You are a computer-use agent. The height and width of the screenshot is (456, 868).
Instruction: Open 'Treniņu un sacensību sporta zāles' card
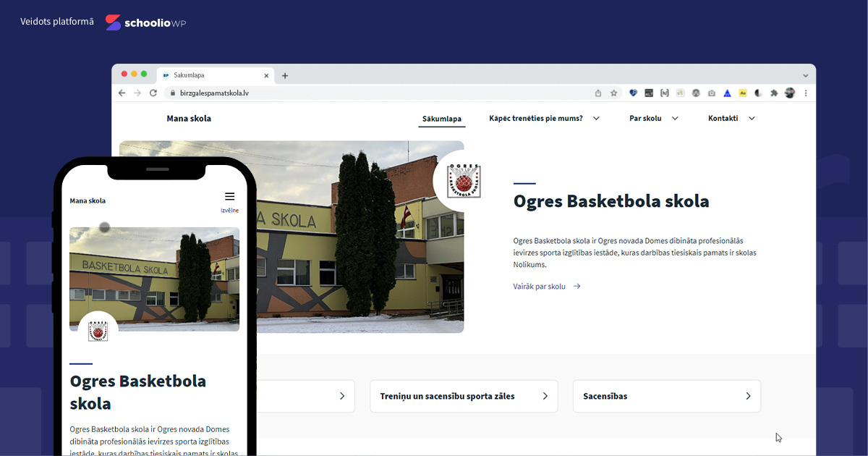point(464,396)
